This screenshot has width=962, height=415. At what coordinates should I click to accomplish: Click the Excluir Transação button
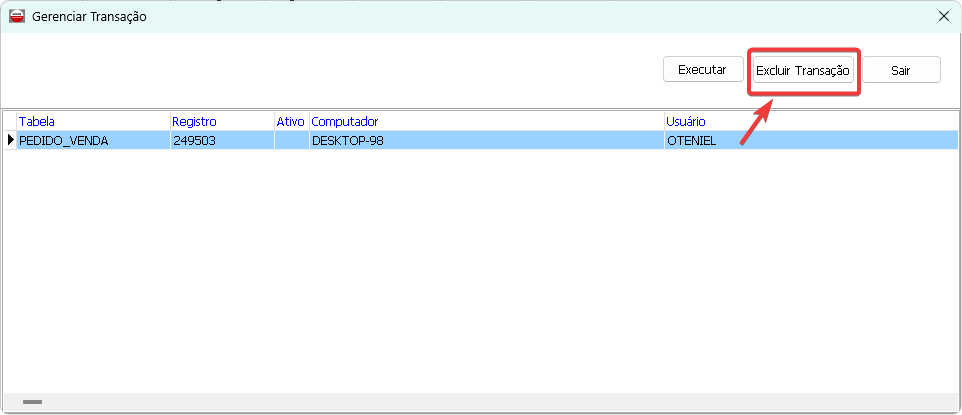click(x=802, y=70)
